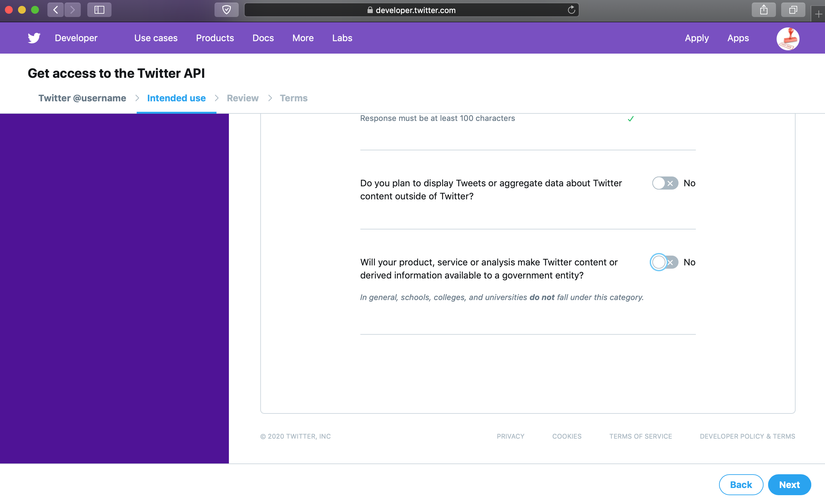This screenshot has width=825, height=504.
Task: Select the Intended use step
Action: coord(177,98)
